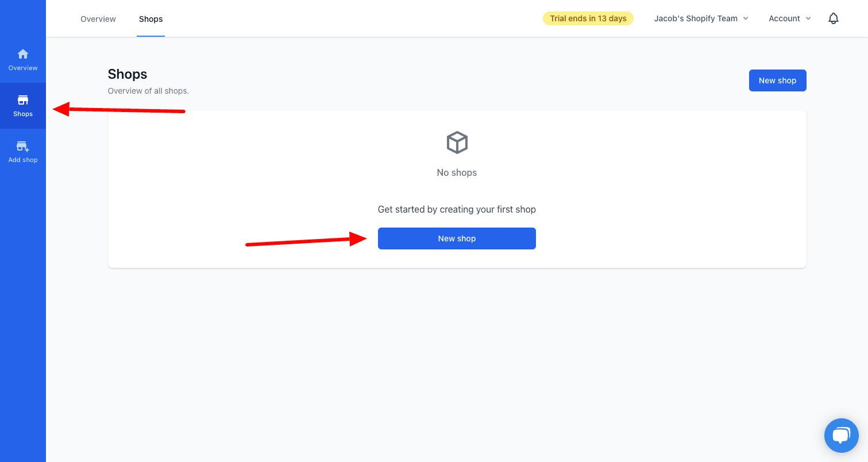The height and width of the screenshot is (462, 868).
Task: Click the Add shop storefront-plus icon
Action: (23, 146)
